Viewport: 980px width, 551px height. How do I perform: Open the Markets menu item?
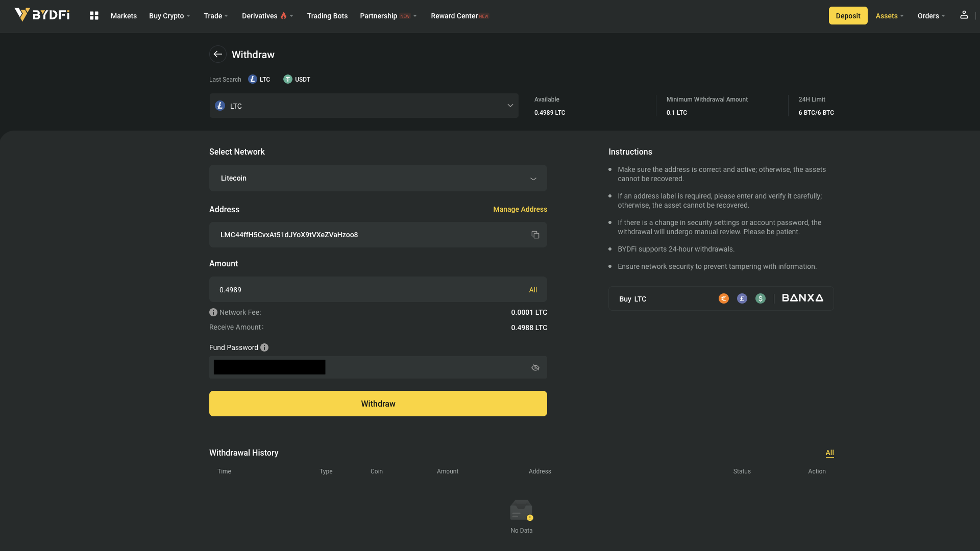(124, 16)
